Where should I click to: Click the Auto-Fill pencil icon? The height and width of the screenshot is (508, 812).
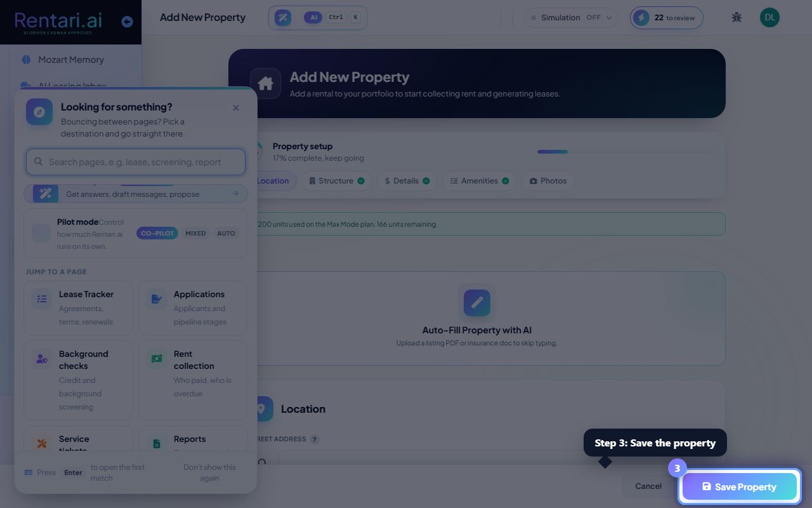(477, 303)
